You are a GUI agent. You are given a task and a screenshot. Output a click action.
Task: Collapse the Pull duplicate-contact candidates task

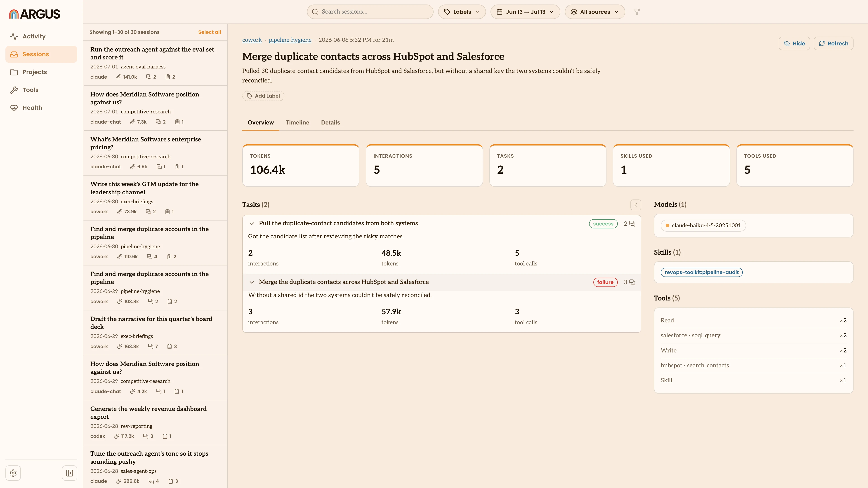pyautogui.click(x=252, y=224)
